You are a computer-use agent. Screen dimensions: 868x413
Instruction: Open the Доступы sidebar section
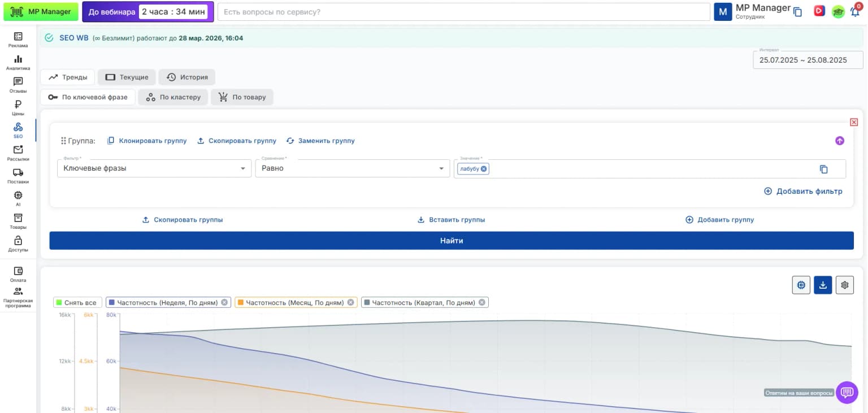click(18, 244)
